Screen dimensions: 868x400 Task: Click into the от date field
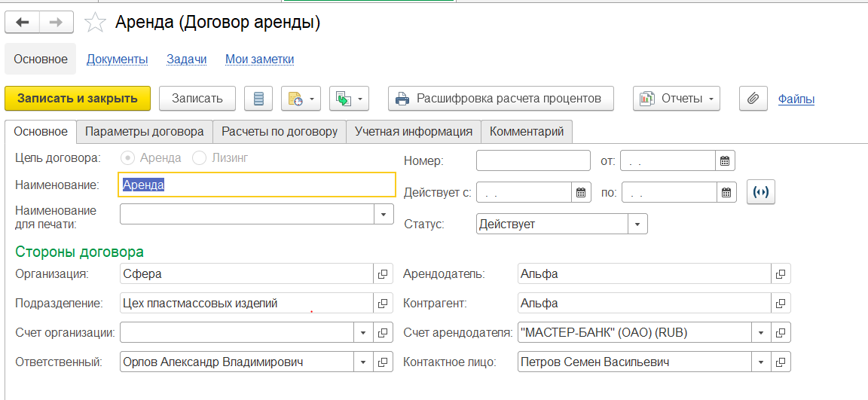[x=668, y=161]
